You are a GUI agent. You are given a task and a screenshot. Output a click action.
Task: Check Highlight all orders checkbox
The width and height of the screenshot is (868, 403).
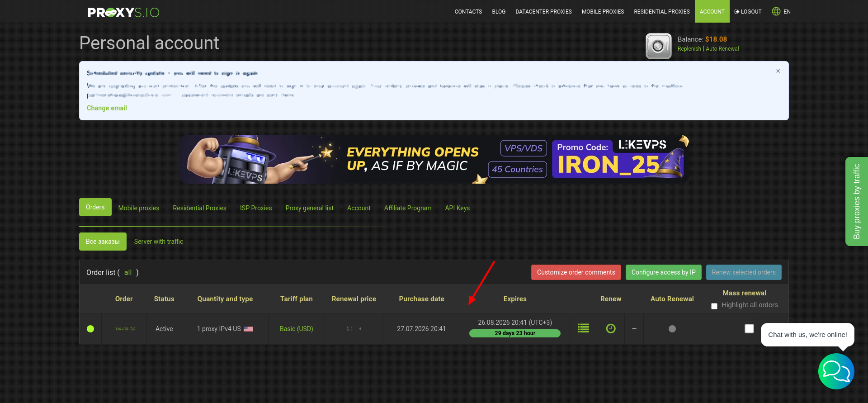click(714, 306)
